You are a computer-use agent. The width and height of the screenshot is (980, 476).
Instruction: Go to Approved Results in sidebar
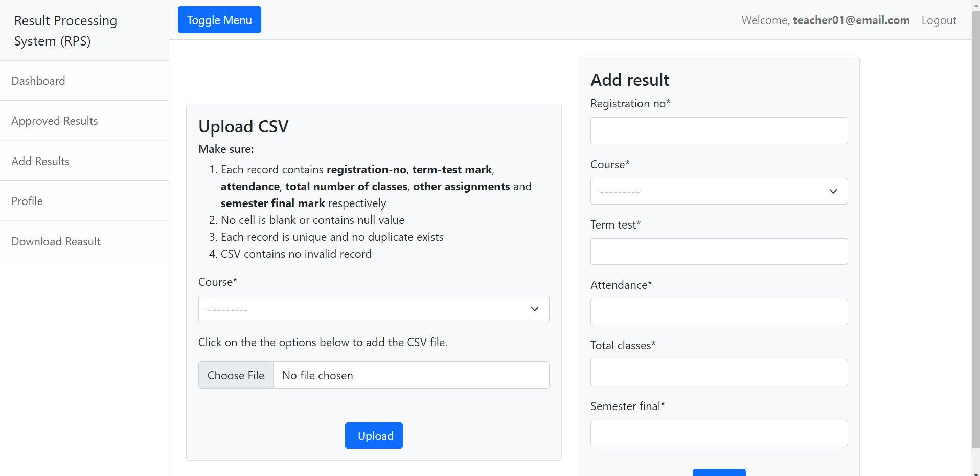click(x=55, y=121)
